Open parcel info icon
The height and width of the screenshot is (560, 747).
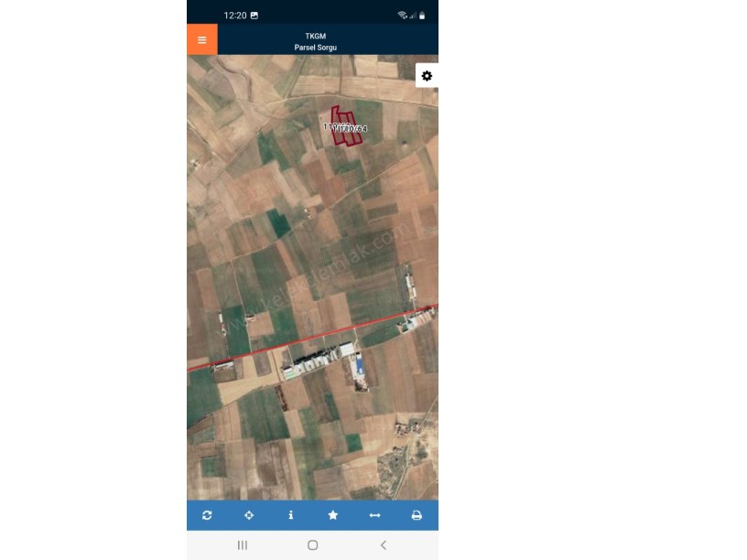pyautogui.click(x=290, y=515)
